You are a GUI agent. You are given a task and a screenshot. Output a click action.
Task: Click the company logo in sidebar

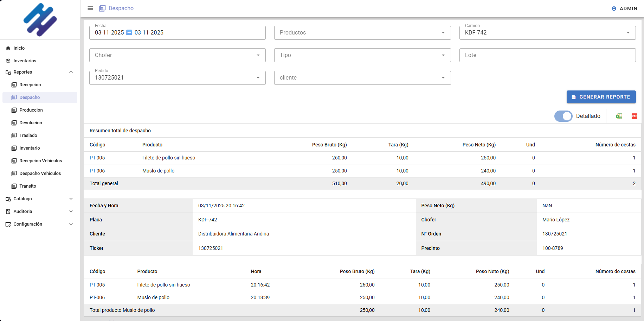(40, 20)
